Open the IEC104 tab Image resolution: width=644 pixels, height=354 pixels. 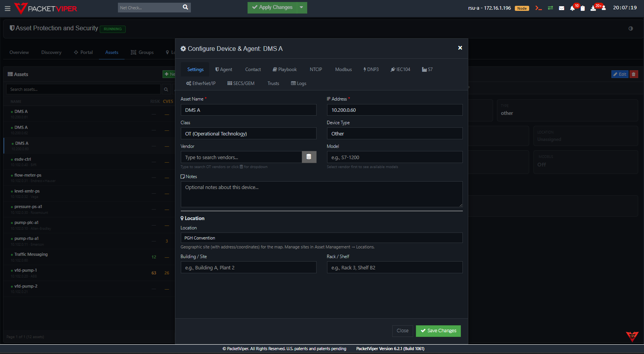(400, 69)
